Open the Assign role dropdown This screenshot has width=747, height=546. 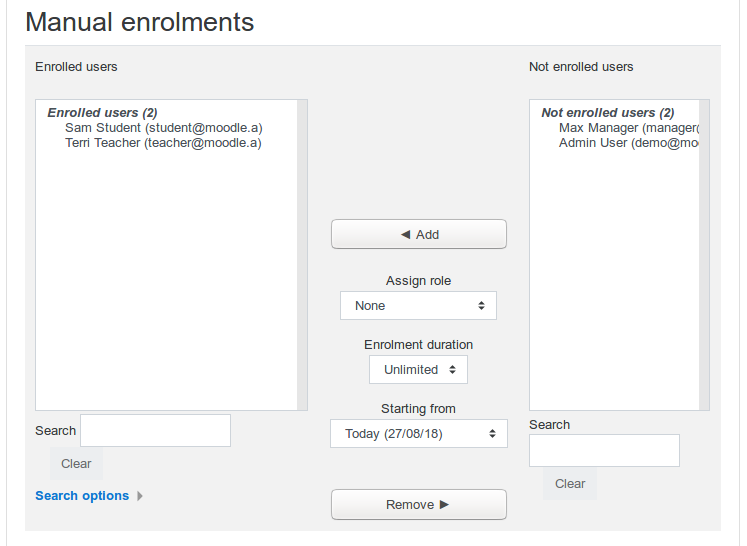418,305
